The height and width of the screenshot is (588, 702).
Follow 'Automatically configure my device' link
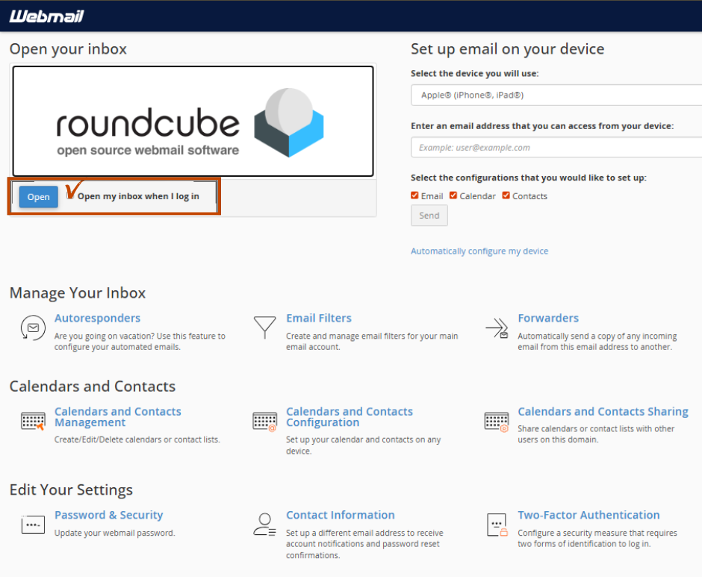479,251
